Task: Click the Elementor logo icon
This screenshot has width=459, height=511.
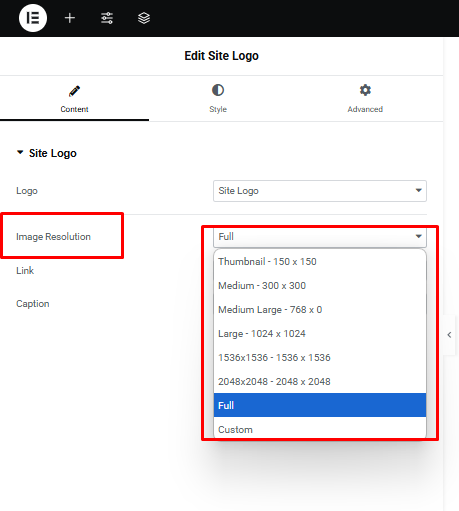Action: tap(33, 18)
